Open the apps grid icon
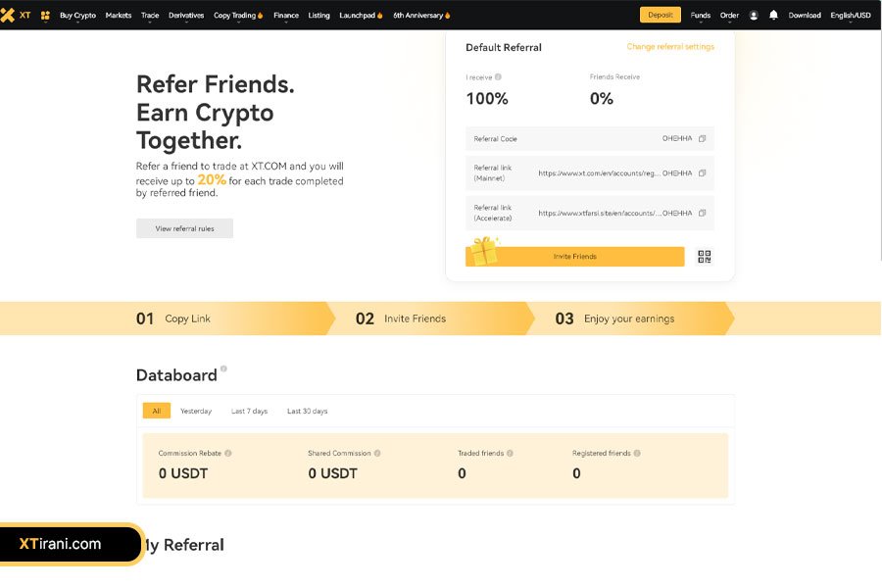882x588 pixels. coord(45,16)
